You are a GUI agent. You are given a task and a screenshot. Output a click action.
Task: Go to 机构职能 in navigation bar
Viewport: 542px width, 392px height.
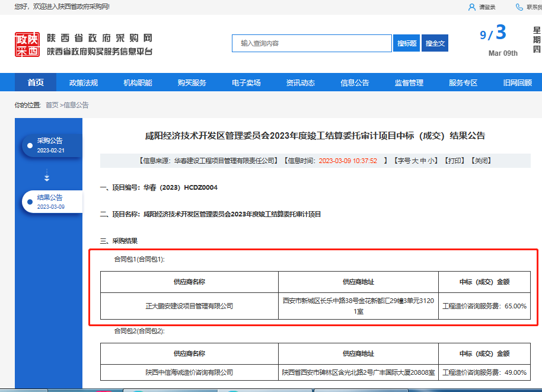pos(138,83)
